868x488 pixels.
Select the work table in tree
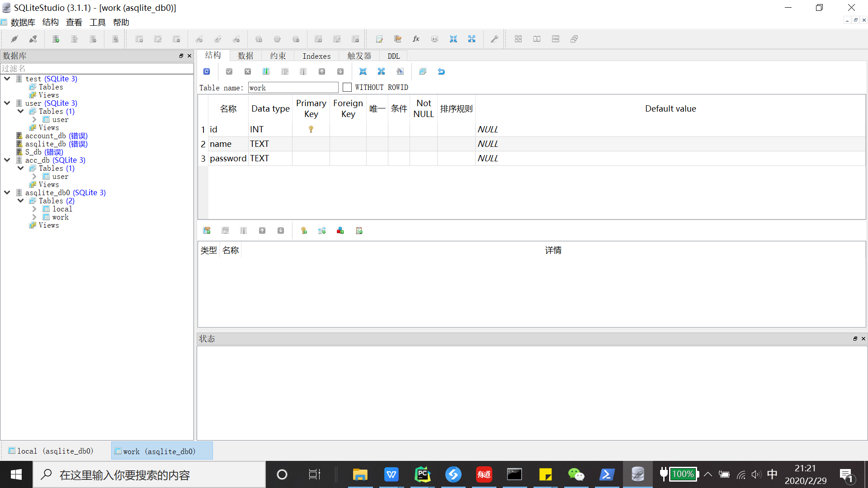(x=60, y=217)
